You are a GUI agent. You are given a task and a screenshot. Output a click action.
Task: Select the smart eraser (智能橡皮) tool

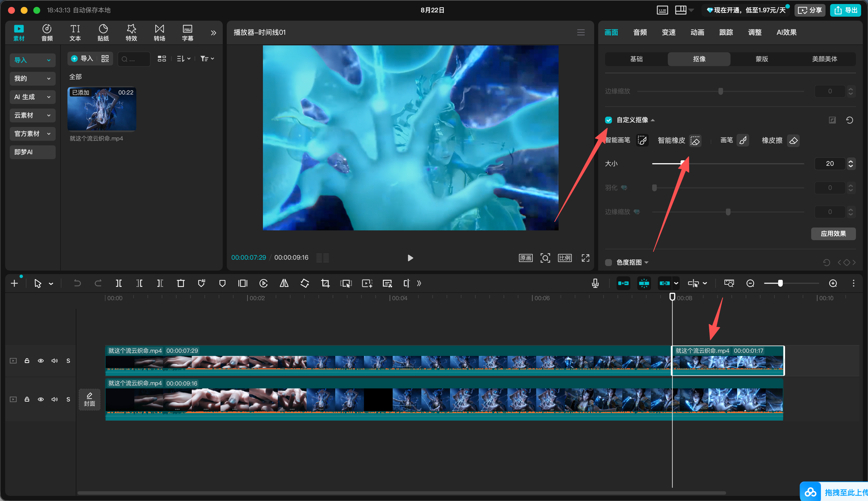pos(695,140)
